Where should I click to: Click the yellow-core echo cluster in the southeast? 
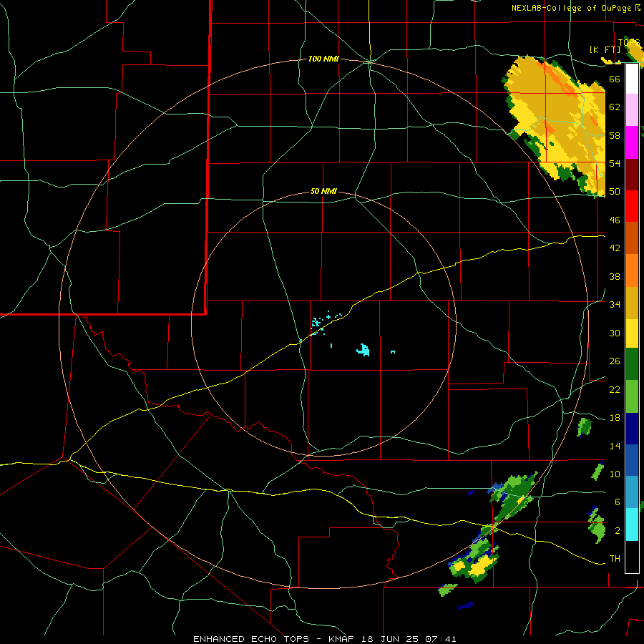pyautogui.click(x=474, y=560)
